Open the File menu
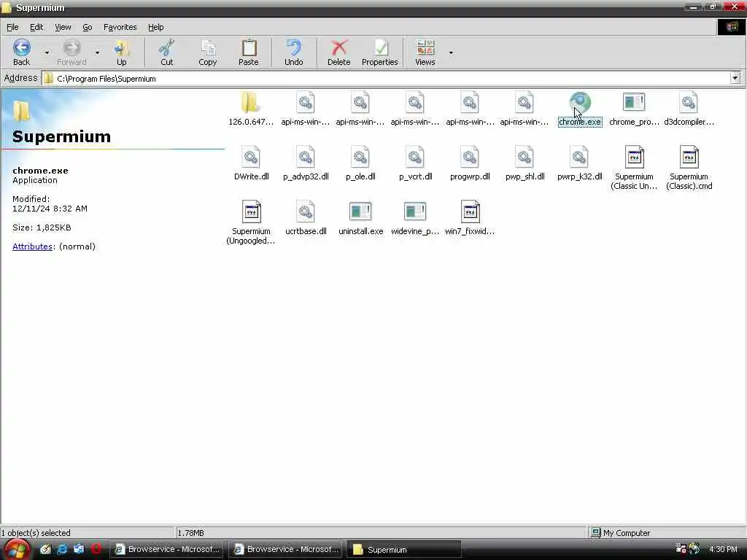The height and width of the screenshot is (560, 747). click(x=12, y=27)
